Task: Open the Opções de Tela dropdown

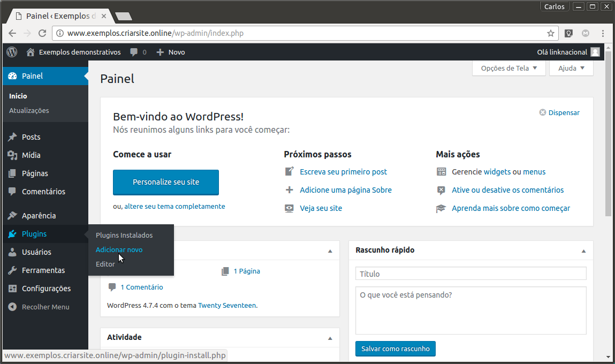Action: click(x=508, y=68)
